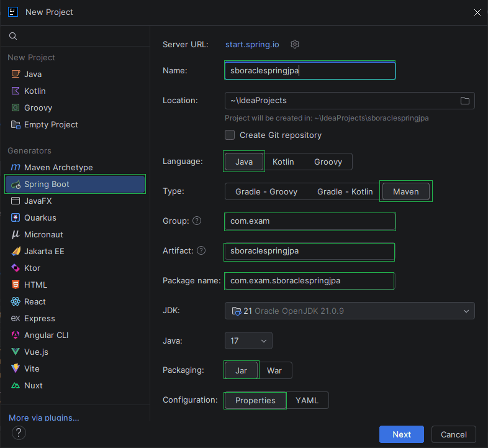Switch configuration to YAML
The width and height of the screenshot is (488, 448).
pyautogui.click(x=307, y=400)
